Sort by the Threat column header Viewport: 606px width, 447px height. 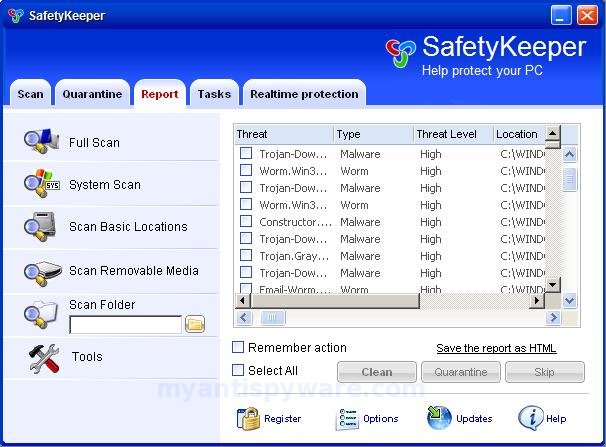point(284,134)
